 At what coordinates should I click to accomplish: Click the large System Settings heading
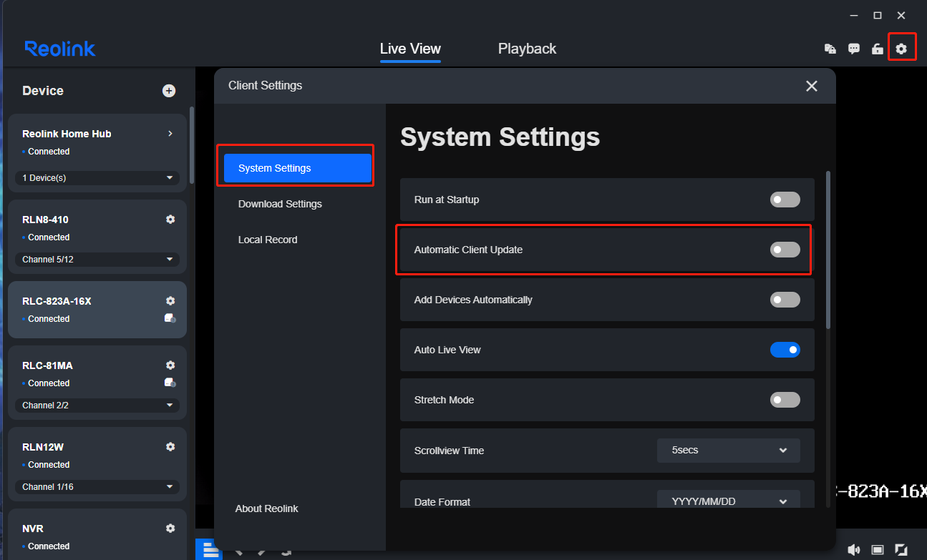pos(500,137)
